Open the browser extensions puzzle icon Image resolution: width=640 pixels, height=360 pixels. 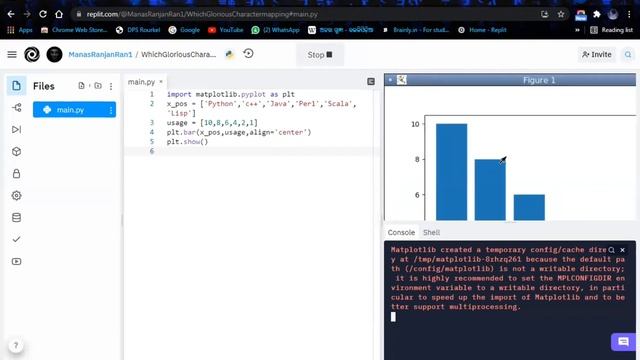(x=597, y=14)
